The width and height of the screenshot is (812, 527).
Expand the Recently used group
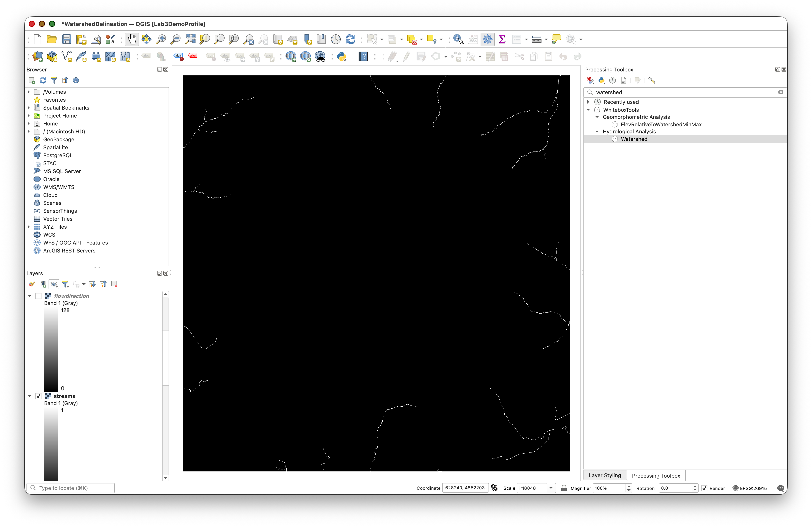tap(588, 102)
